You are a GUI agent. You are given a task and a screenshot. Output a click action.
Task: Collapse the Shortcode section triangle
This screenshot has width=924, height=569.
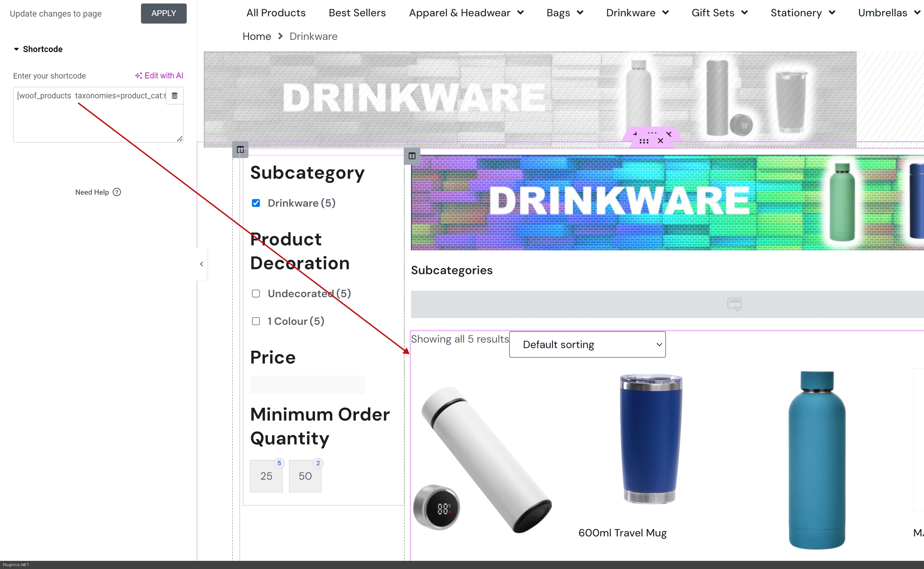pos(16,49)
